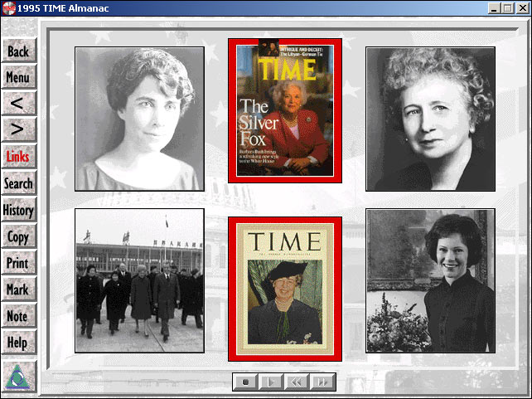Add a Note to this page
The height and width of the screenshot is (399, 532).
[18, 316]
